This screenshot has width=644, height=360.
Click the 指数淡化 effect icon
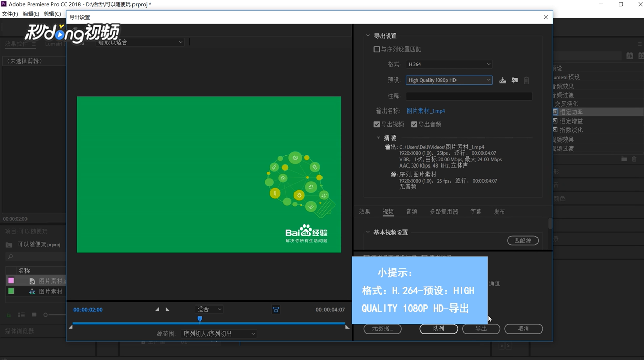[555, 130]
